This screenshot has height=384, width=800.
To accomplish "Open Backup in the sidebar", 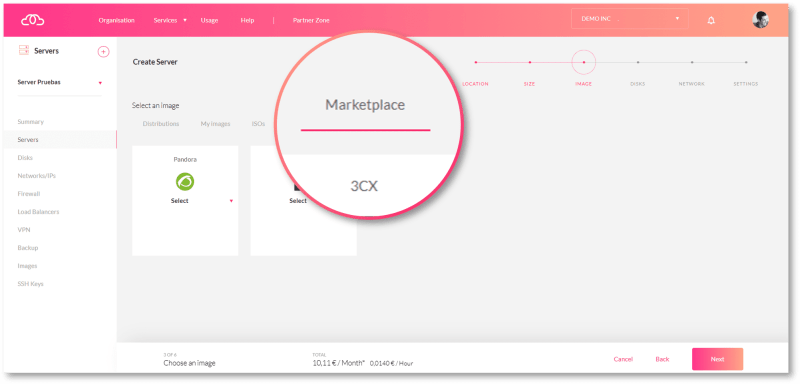I will click(28, 248).
